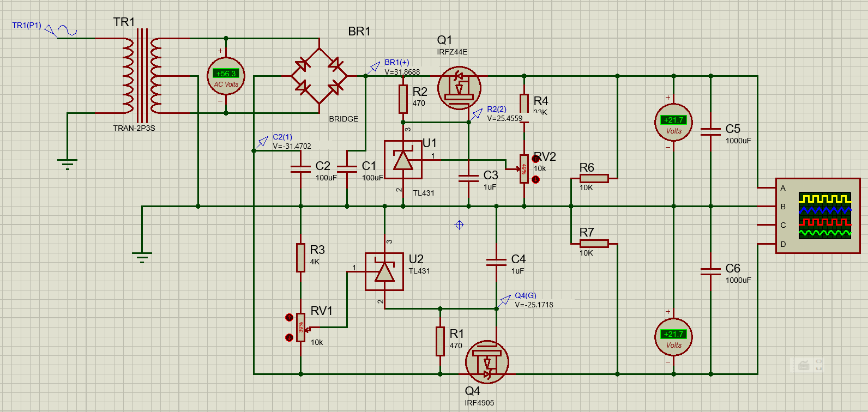
Task: Click the +56.3 AC voltmeter readout
Action: tap(226, 73)
